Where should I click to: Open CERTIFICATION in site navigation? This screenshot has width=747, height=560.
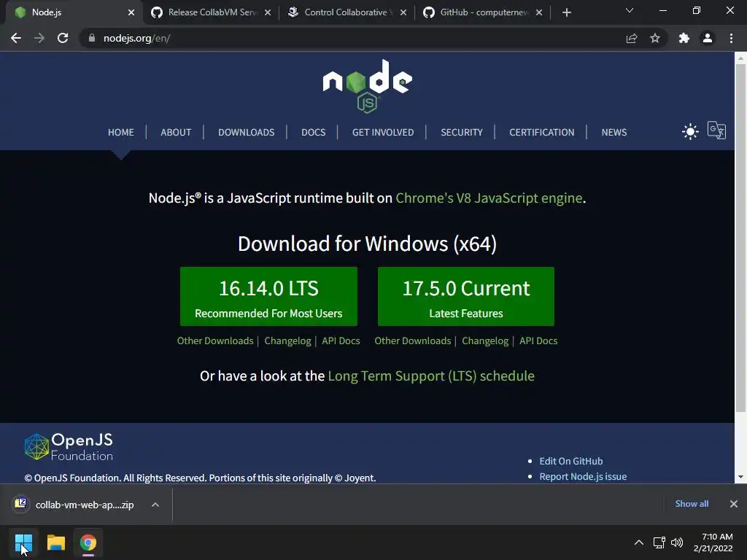[x=542, y=133]
